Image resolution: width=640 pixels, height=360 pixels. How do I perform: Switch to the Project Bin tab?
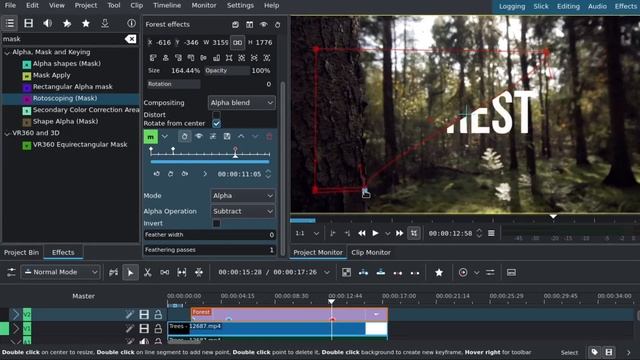pos(21,252)
